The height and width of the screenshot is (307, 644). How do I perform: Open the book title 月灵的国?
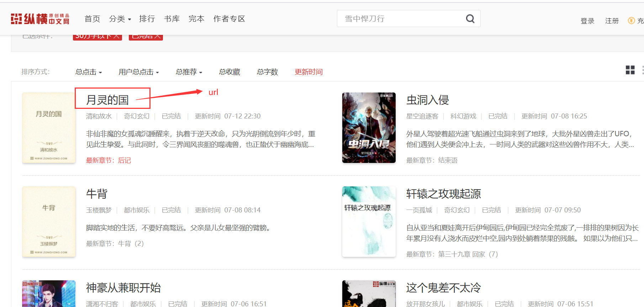pyautogui.click(x=107, y=100)
